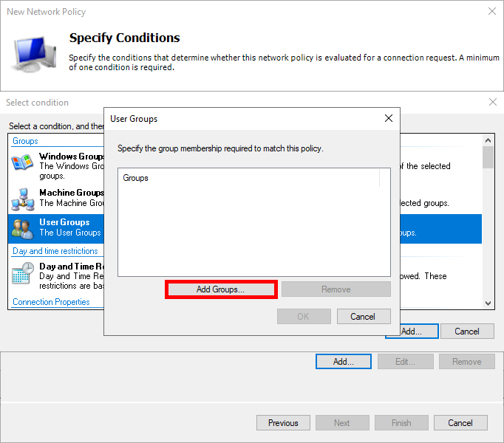
Task: Click the Groups category heading in the conditions list
Action: point(25,141)
